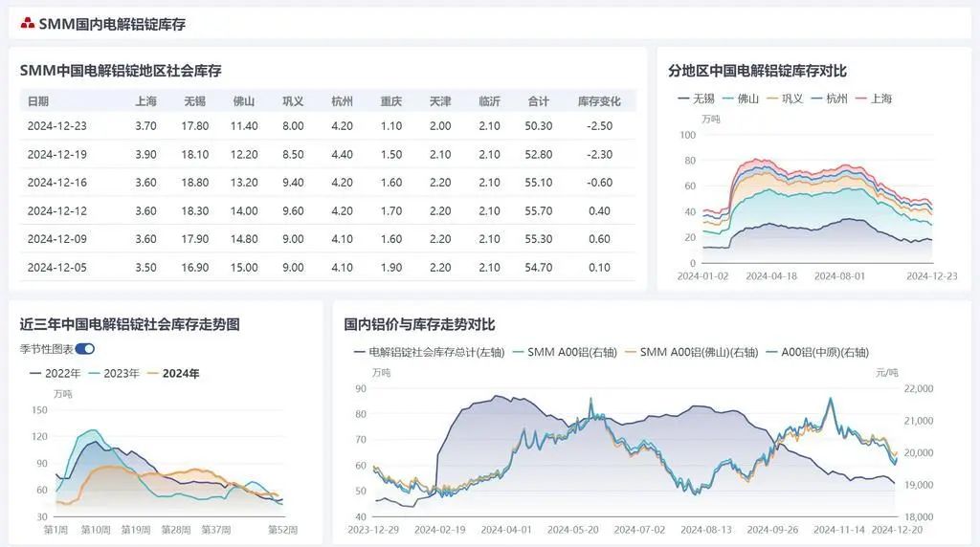Click the 天津 column header
The width and height of the screenshot is (980, 547).
tap(440, 101)
